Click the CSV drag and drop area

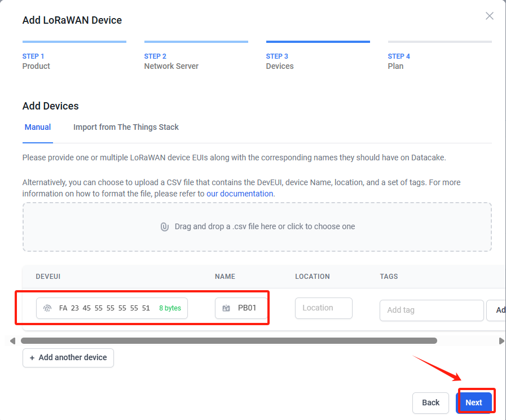point(257,227)
